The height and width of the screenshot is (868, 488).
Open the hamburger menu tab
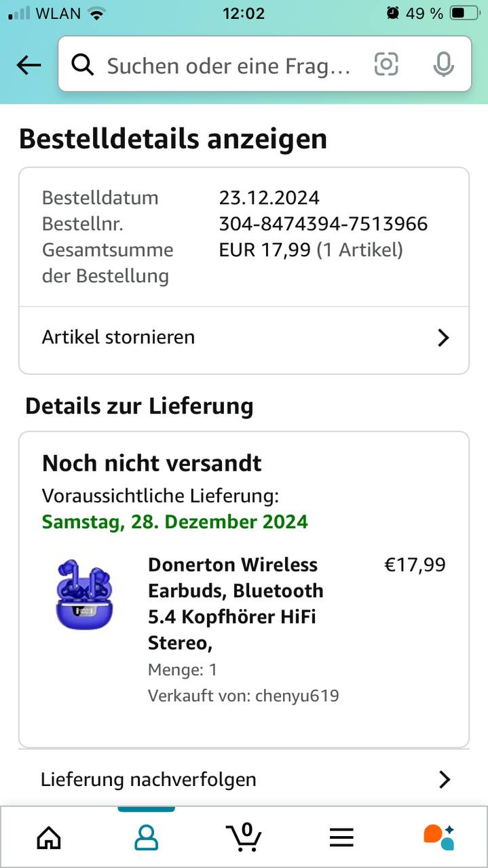coord(341,838)
